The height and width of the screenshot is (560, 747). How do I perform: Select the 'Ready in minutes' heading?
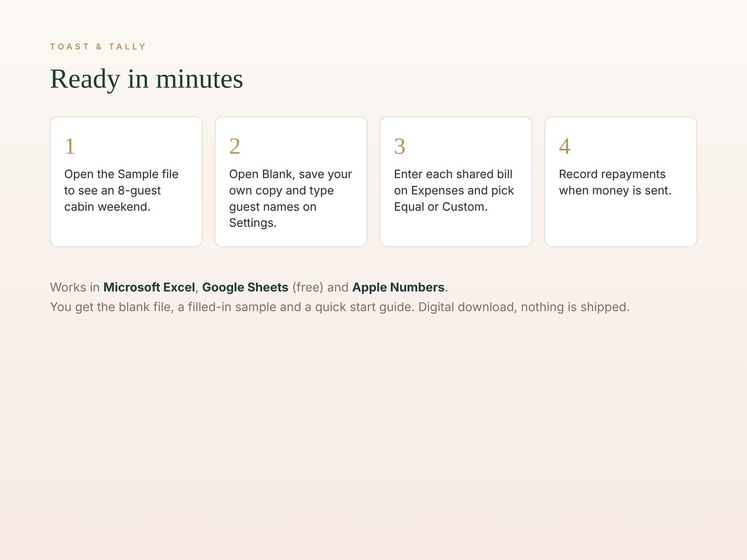click(x=147, y=79)
